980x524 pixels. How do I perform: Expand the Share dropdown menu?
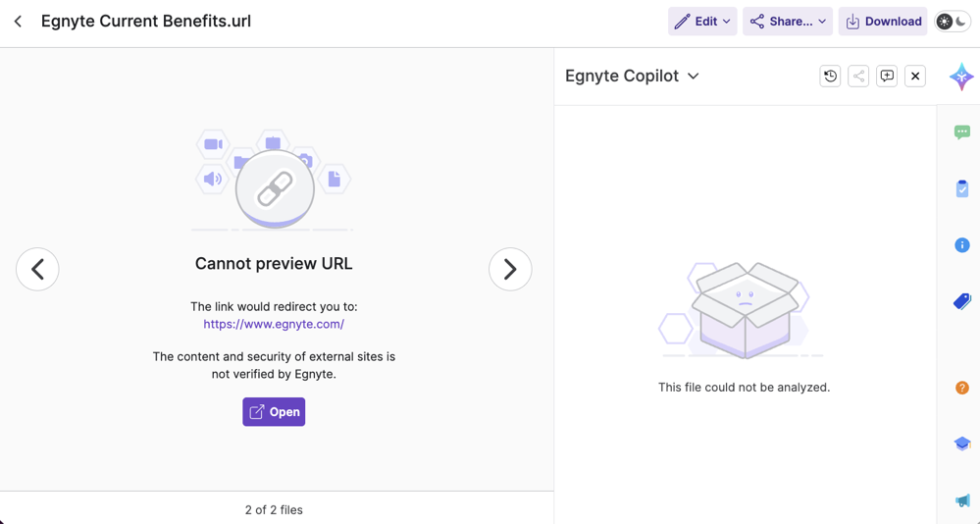click(x=788, y=22)
